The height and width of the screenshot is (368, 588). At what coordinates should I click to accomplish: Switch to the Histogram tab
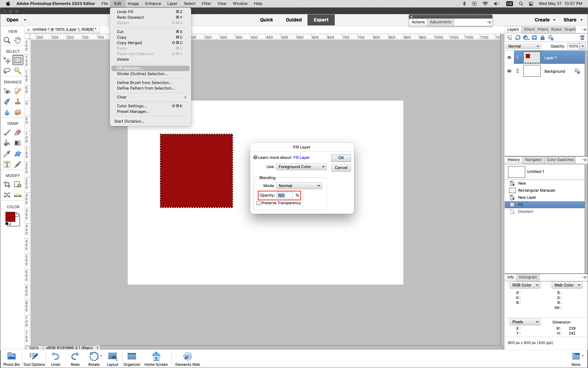point(528,277)
